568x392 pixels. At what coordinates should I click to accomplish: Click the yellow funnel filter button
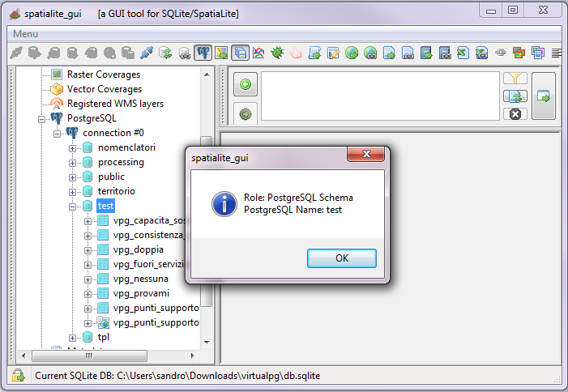click(x=515, y=79)
